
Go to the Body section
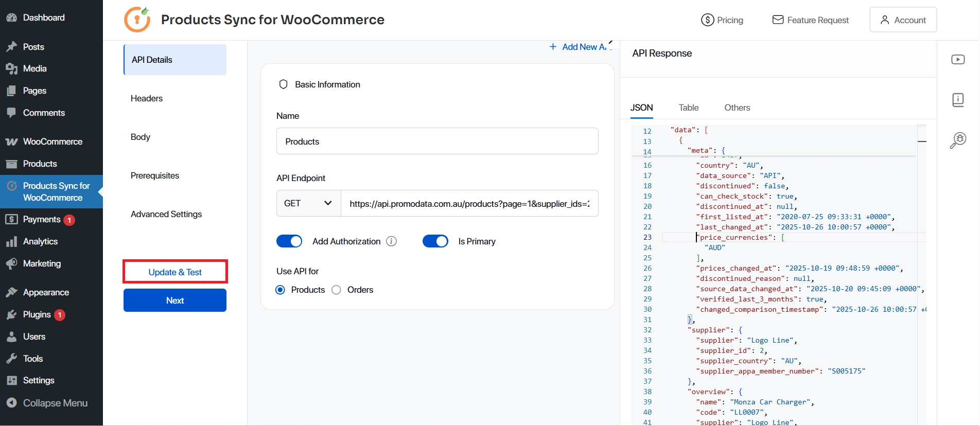[141, 137]
